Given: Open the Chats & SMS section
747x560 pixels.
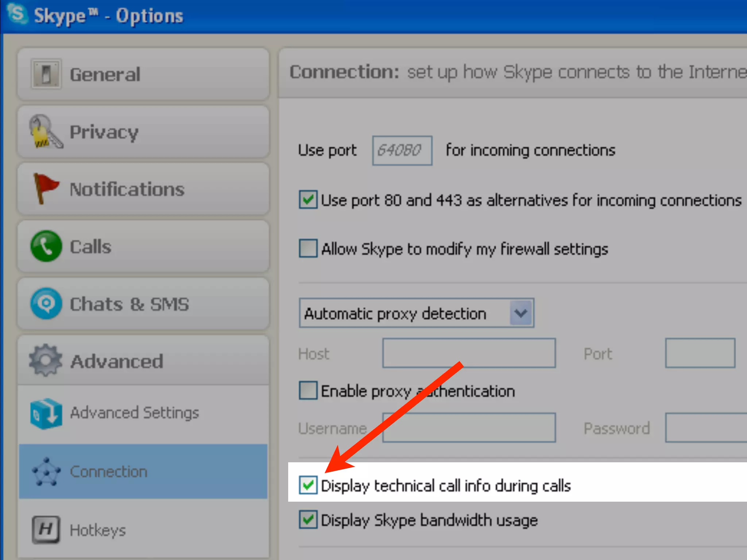Looking at the screenshot, I should tap(143, 304).
